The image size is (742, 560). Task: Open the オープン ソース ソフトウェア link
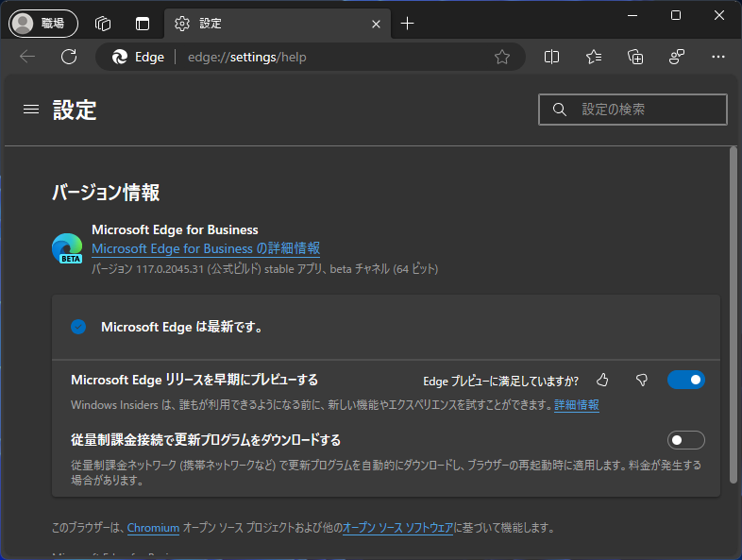pos(397,528)
